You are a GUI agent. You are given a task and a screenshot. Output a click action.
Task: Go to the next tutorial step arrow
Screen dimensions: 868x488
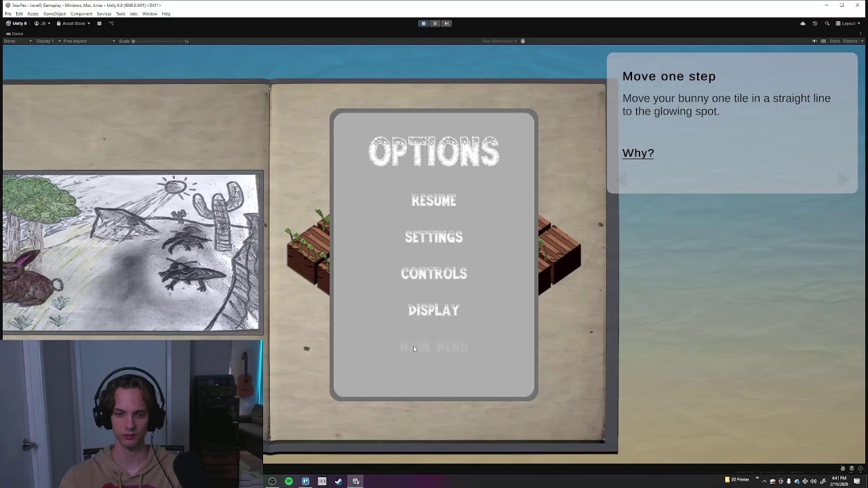pyautogui.click(x=843, y=180)
